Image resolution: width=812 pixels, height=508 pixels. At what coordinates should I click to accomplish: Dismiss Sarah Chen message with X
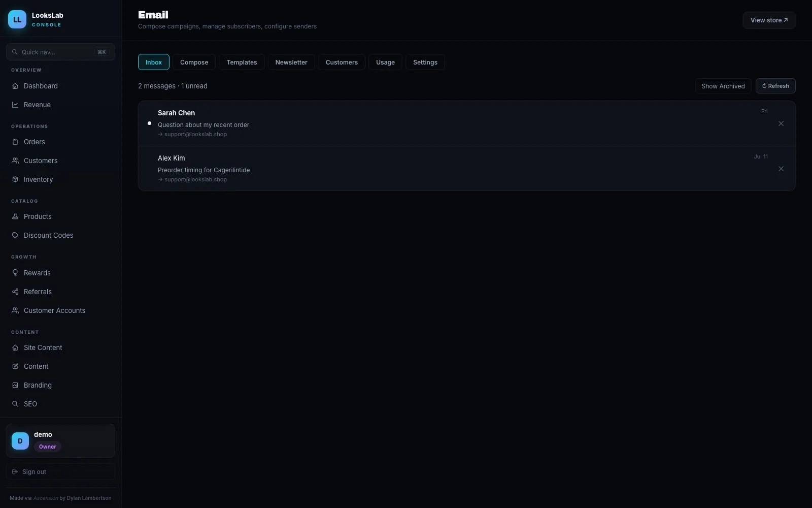pos(781,123)
